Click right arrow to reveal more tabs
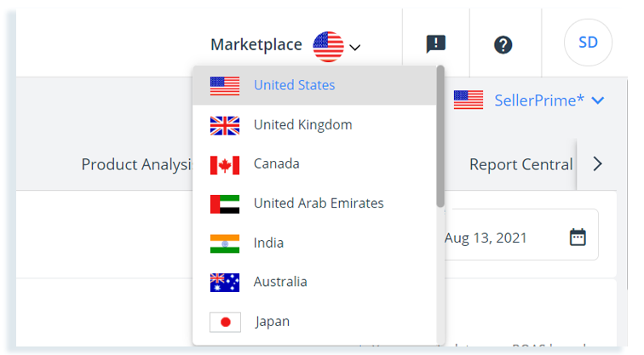This screenshot has width=644, height=355. [598, 164]
